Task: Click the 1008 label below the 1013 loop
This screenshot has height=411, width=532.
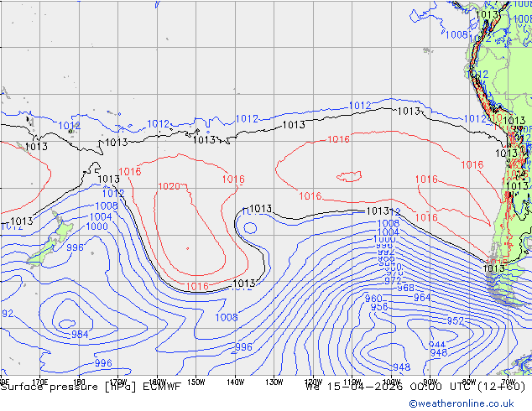Action: pyautogui.click(x=227, y=317)
